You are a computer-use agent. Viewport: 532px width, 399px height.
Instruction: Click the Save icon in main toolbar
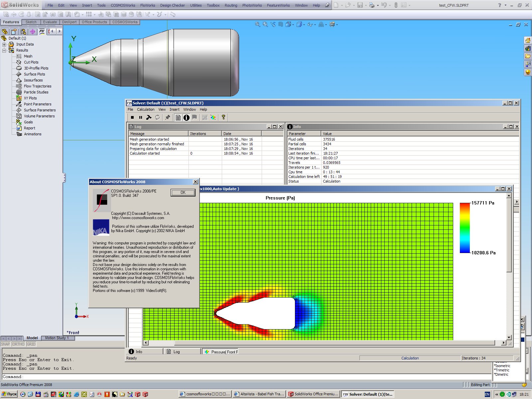(360, 5)
